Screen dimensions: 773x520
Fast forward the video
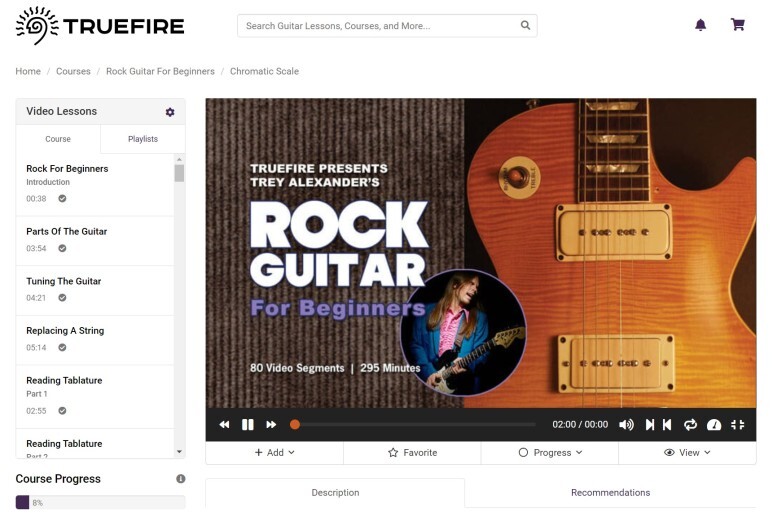coord(271,424)
